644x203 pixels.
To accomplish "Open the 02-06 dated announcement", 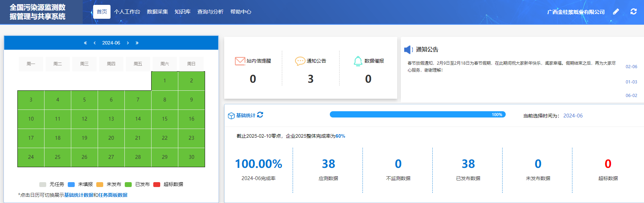I will (631, 67).
